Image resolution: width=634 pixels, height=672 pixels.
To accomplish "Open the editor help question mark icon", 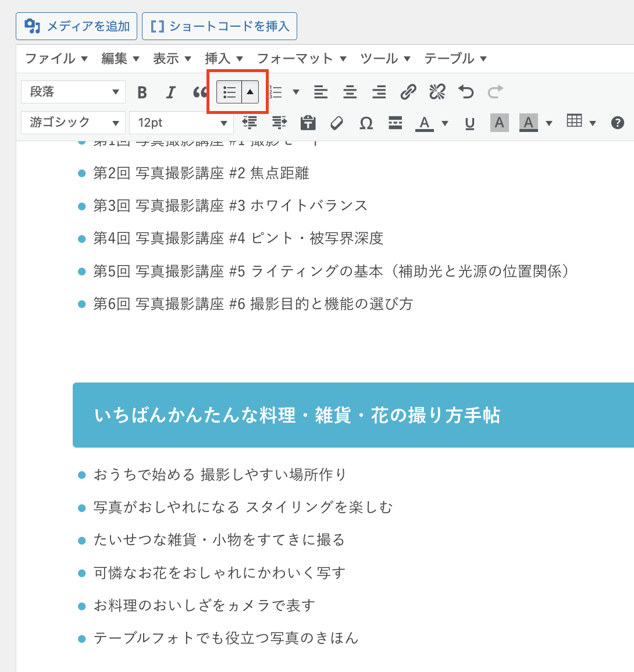I will tap(618, 123).
